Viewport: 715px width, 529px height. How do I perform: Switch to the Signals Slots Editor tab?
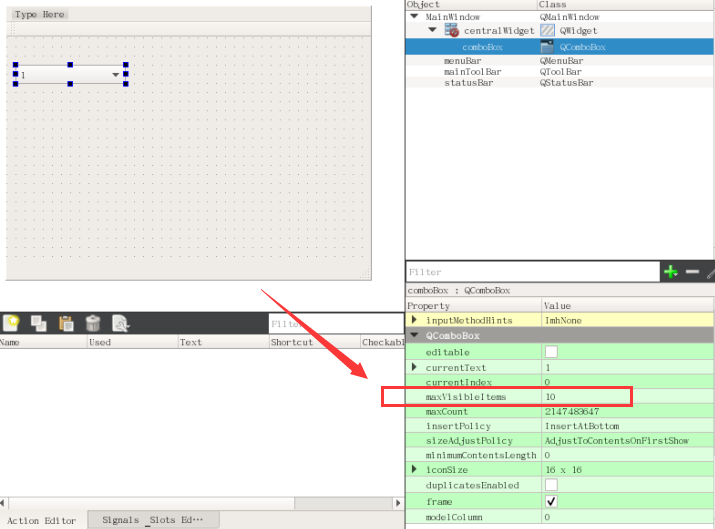coord(153,520)
